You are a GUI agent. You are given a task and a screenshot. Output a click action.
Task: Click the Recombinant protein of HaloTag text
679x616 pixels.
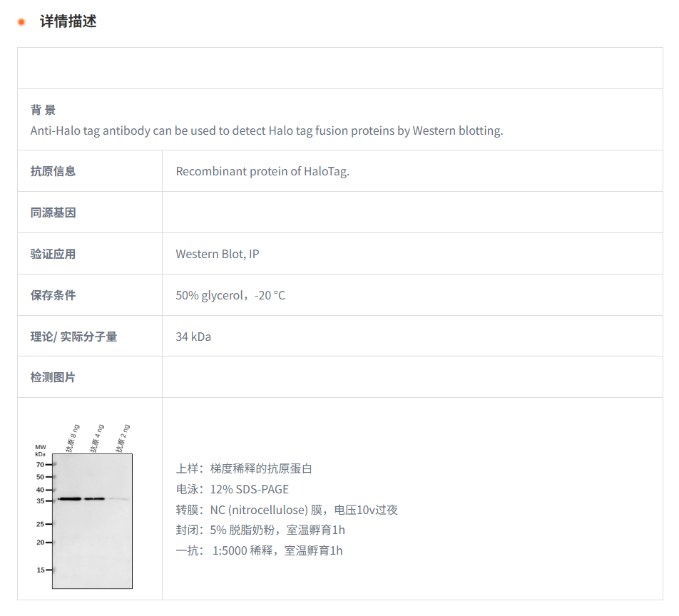[x=262, y=171]
